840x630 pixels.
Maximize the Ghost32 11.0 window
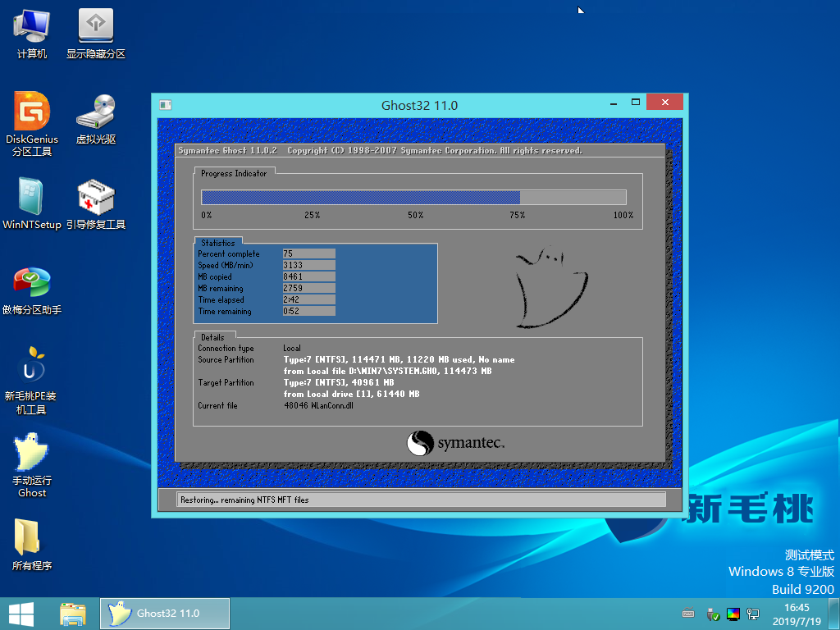point(636,103)
